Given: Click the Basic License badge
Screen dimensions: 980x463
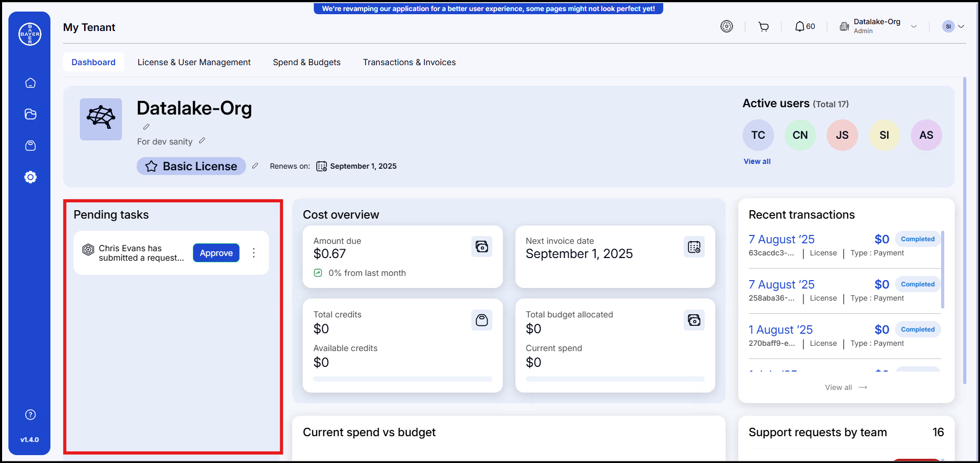Looking at the screenshot, I should tap(191, 166).
